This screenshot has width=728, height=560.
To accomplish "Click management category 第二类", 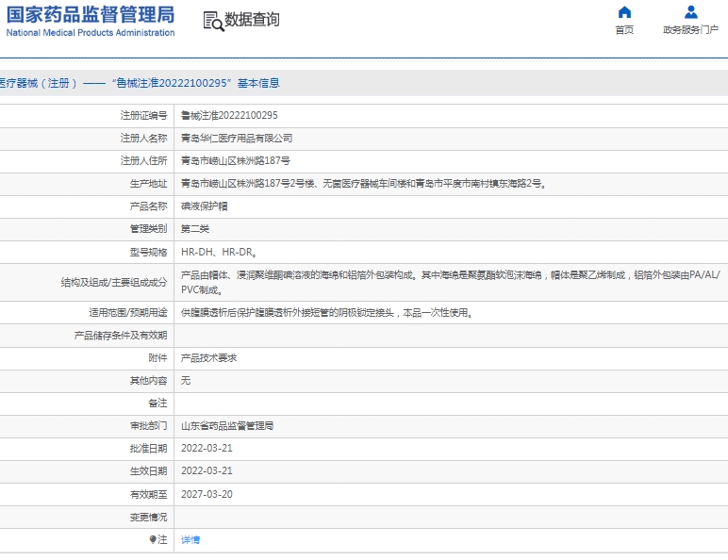I will point(195,229).
